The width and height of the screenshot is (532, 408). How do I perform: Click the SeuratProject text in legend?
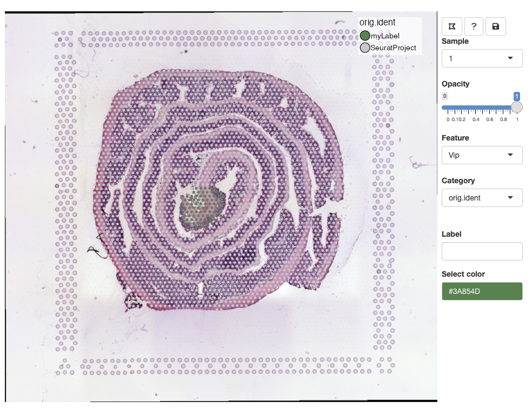[x=393, y=48]
